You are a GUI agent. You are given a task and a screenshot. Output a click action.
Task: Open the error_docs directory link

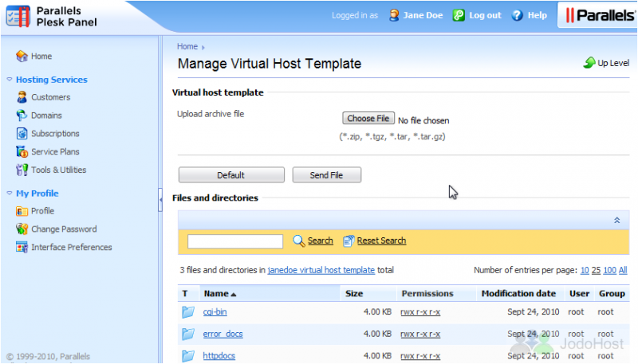(x=223, y=334)
